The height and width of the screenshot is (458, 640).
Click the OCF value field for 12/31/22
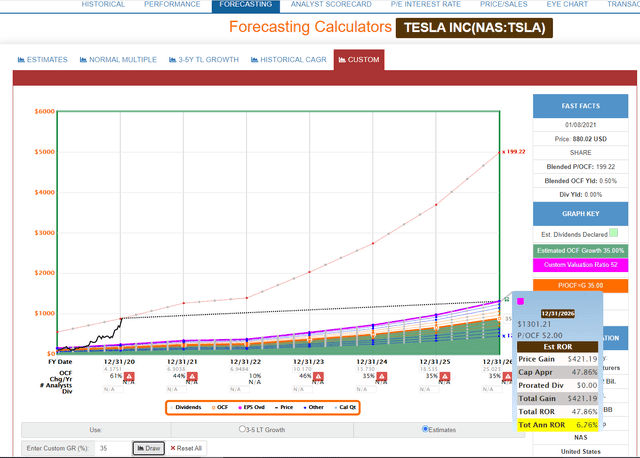tap(240, 369)
